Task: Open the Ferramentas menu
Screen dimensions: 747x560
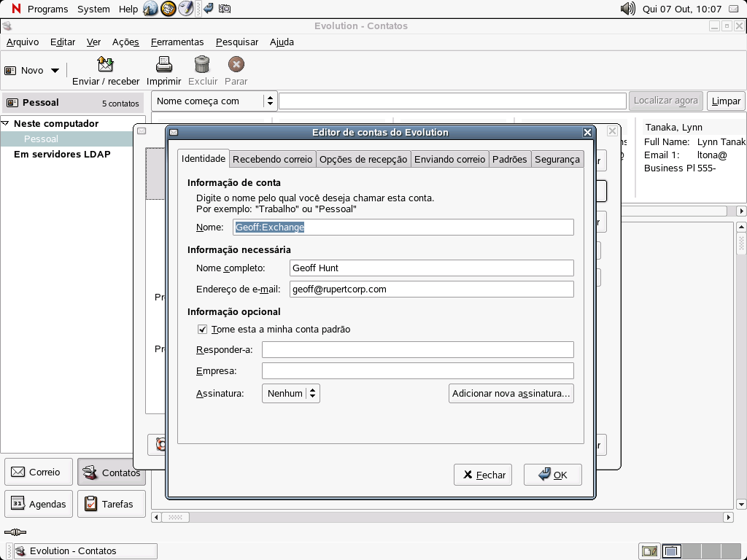Action: point(177,42)
